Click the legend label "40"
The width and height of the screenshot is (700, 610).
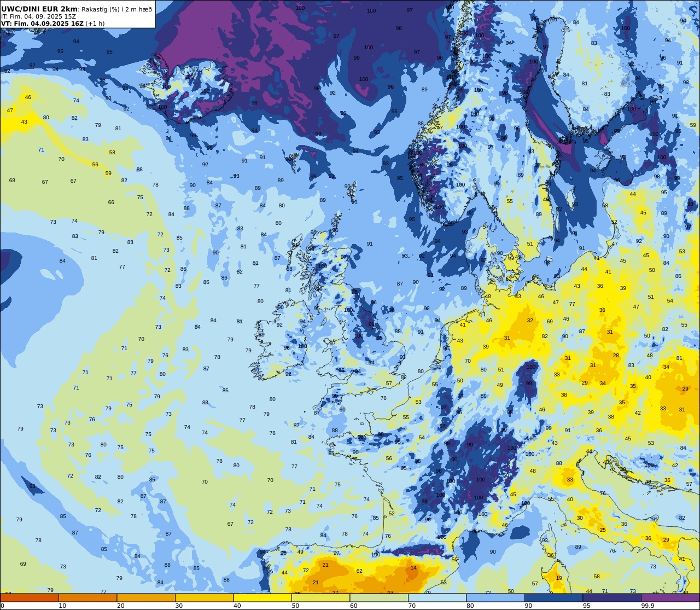tap(237, 606)
